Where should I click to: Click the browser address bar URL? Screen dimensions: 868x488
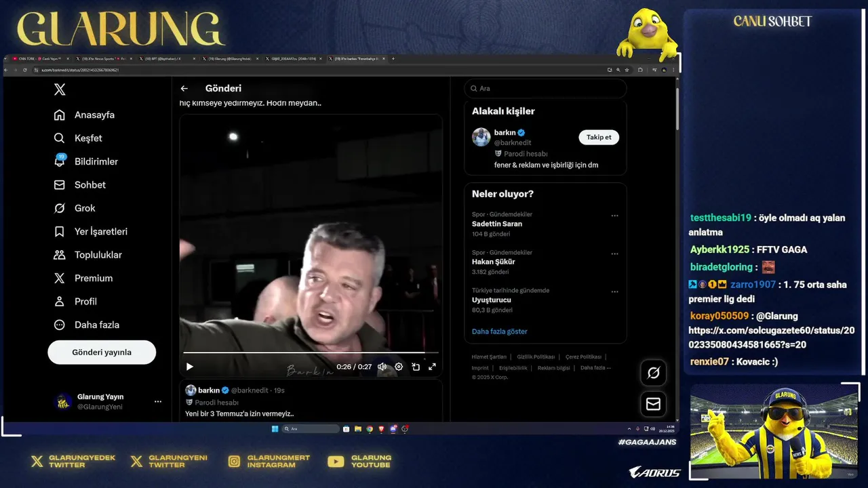pos(80,70)
